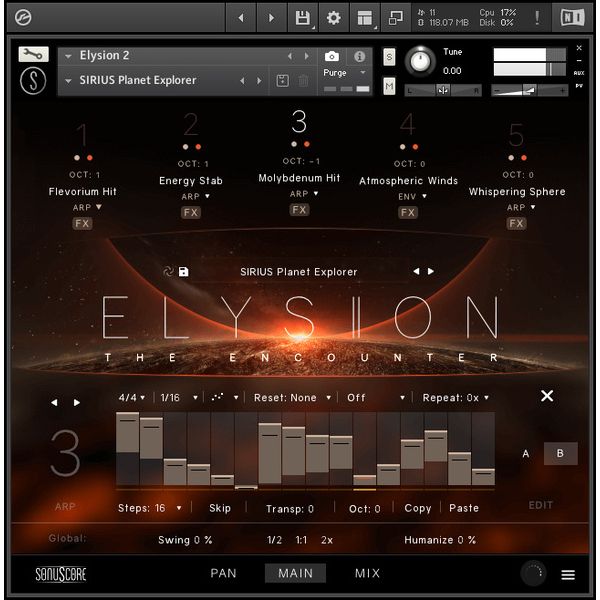600x600 pixels.
Task: Open the snapshot view camera icon
Action: (332, 57)
